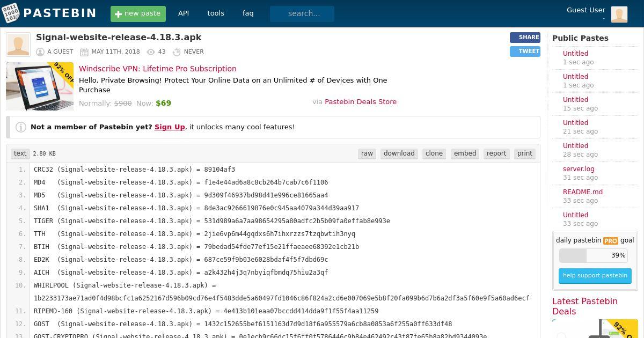Viewport: 644px width, 338px height.
Task: Click the daily goal 39% progress bar
Action: (x=595, y=255)
